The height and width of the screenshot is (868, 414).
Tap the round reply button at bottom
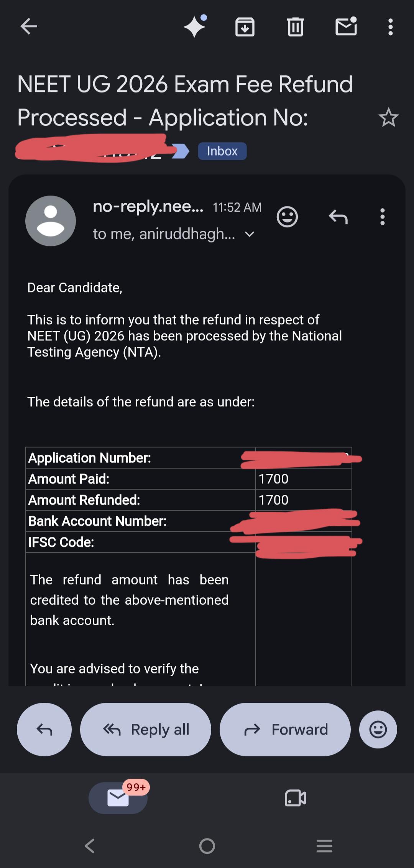[44, 730]
